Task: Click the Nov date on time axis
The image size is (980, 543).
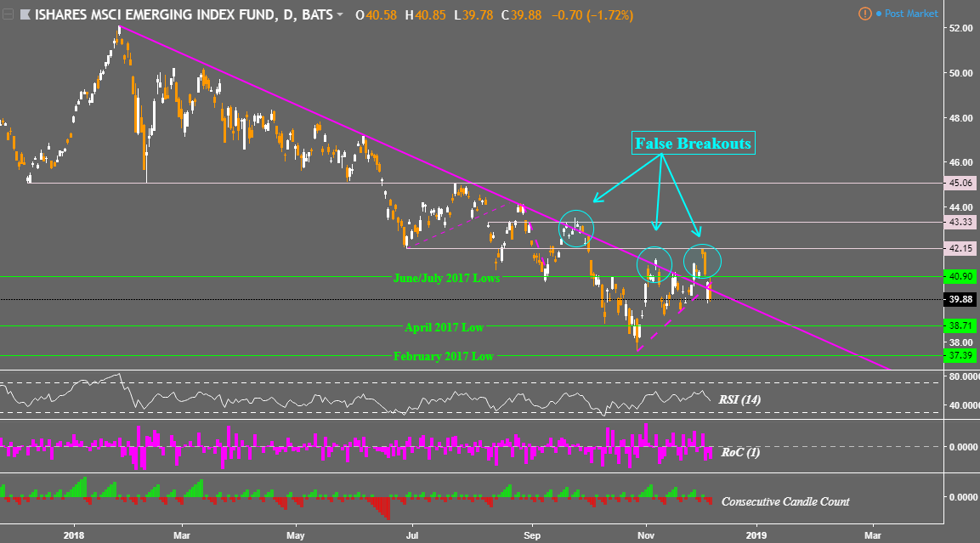Action: [x=646, y=535]
